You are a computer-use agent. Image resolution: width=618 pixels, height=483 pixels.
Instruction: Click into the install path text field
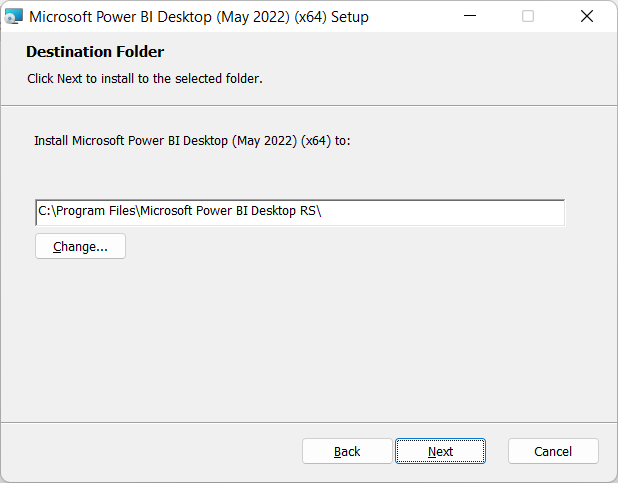tap(300, 213)
